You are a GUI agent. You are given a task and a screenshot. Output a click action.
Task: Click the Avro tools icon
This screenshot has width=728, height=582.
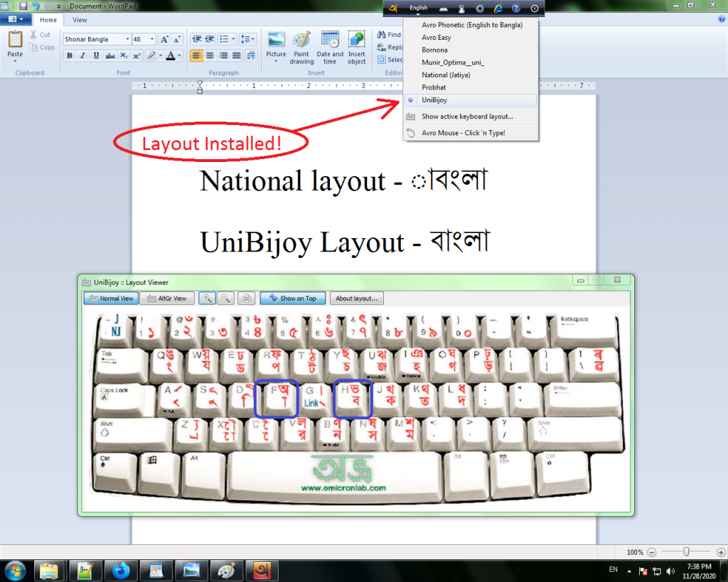click(x=461, y=9)
